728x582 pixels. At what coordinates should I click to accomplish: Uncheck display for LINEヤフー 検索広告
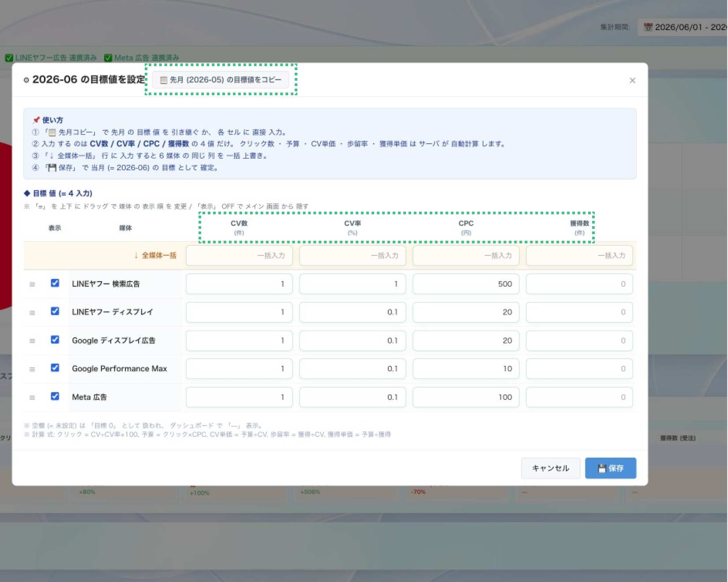55,283
